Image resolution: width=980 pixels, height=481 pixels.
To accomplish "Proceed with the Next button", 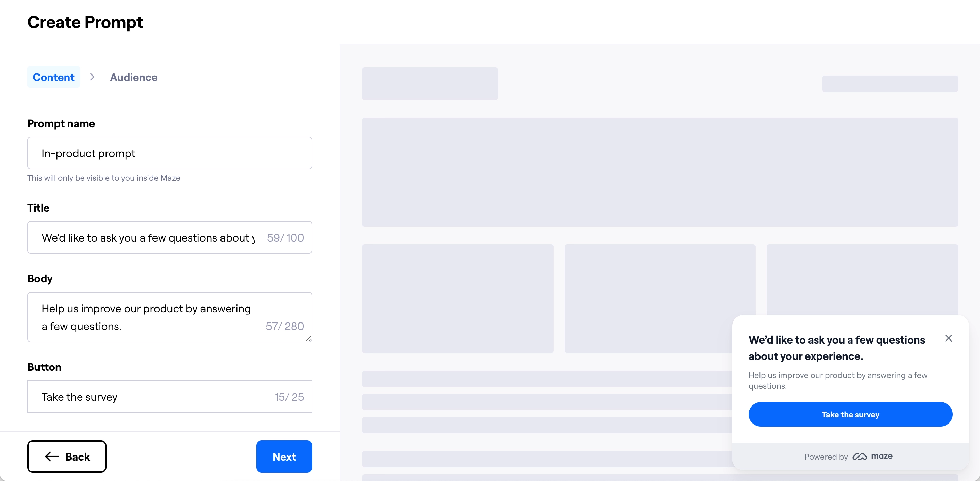I will click(x=284, y=456).
